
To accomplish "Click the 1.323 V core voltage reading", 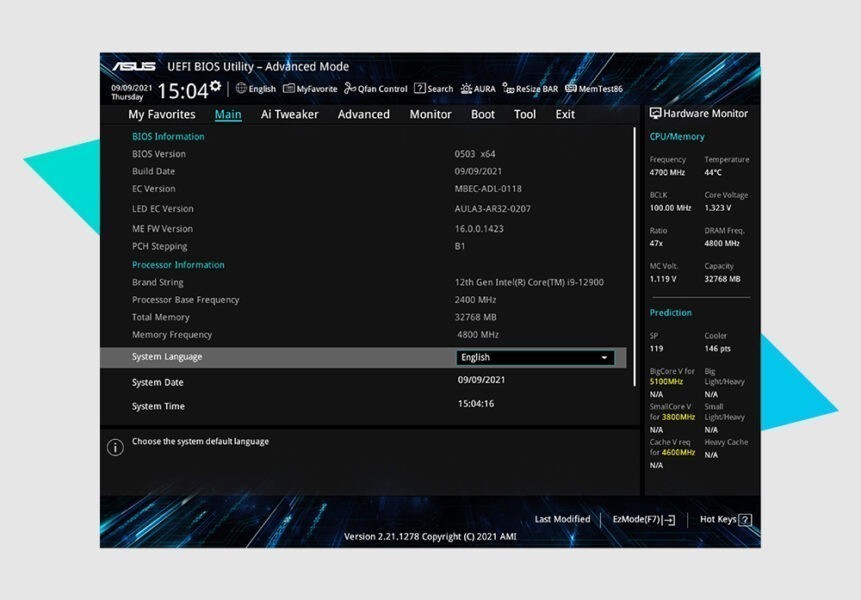I will coord(718,208).
